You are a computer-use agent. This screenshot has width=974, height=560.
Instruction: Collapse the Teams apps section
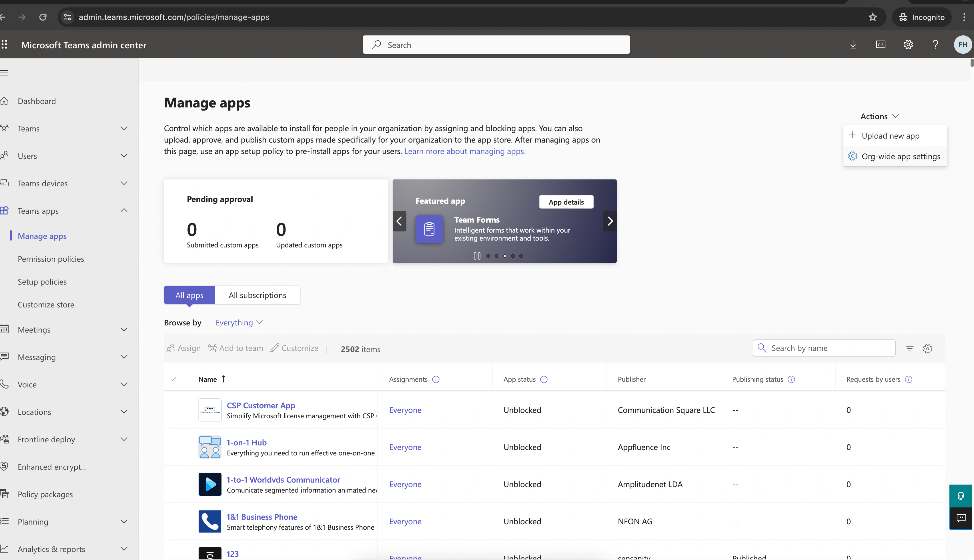pyautogui.click(x=124, y=210)
